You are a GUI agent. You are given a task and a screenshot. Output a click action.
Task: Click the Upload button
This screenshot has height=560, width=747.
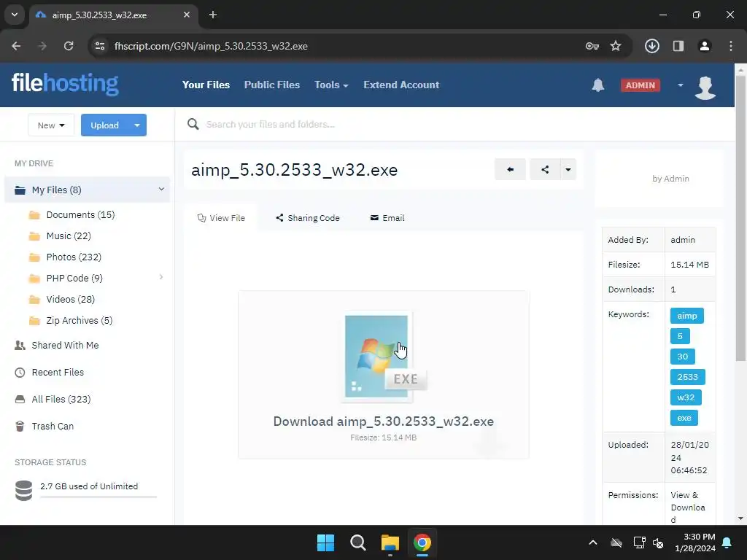pyautogui.click(x=104, y=125)
